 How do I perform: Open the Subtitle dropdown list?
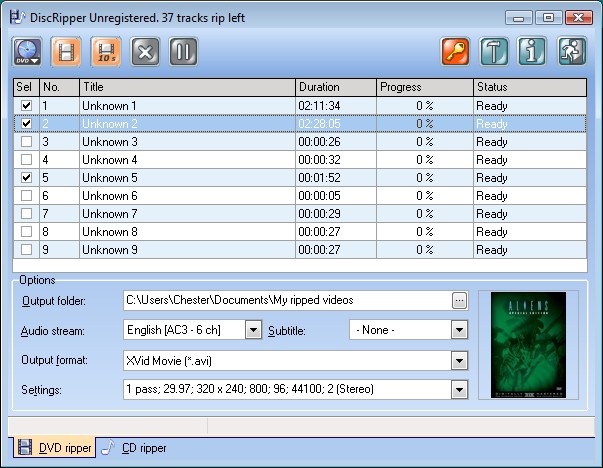pos(459,330)
